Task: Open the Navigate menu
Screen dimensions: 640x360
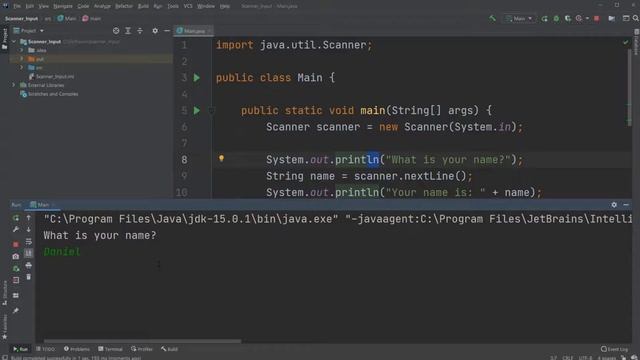Action: [63, 6]
